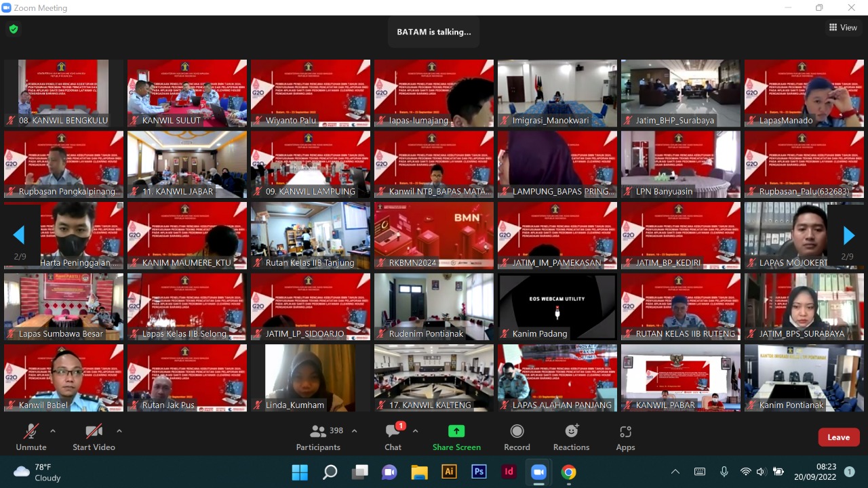This screenshot has width=868, height=488.
Task: Open audio options arrow next to Unmute
Action: coord(53,431)
